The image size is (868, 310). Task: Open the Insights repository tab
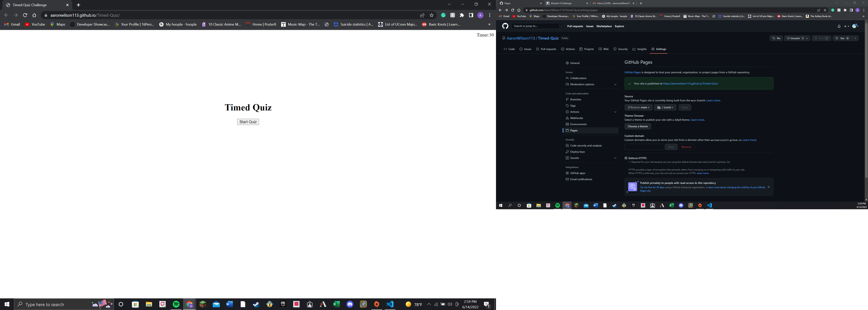click(x=640, y=49)
